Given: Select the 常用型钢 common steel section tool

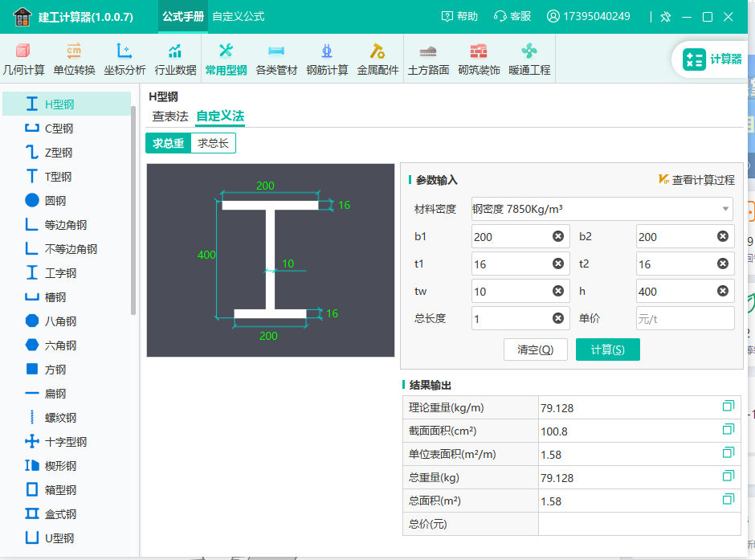Looking at the screenshot, I should coord(226,59).
